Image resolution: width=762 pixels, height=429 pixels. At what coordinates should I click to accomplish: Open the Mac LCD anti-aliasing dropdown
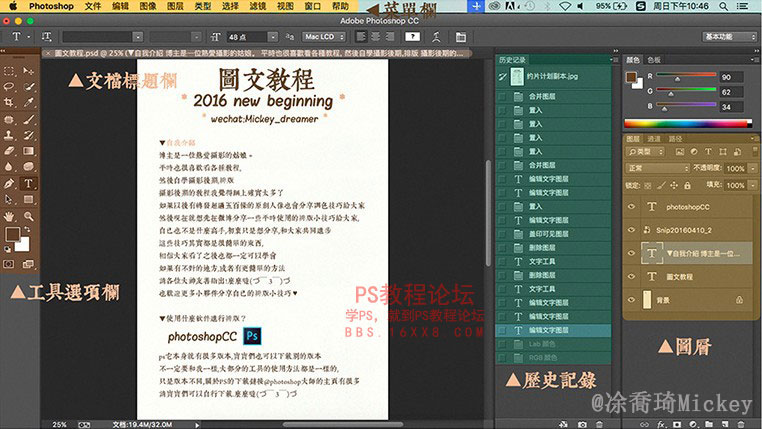click(324, 37)
